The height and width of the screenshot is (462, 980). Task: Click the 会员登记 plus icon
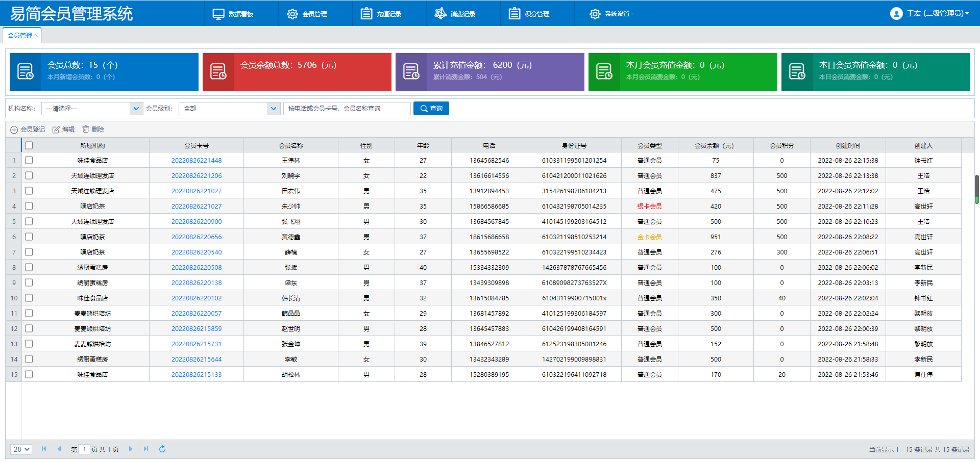pyautogui.click(x=14, y=130)
